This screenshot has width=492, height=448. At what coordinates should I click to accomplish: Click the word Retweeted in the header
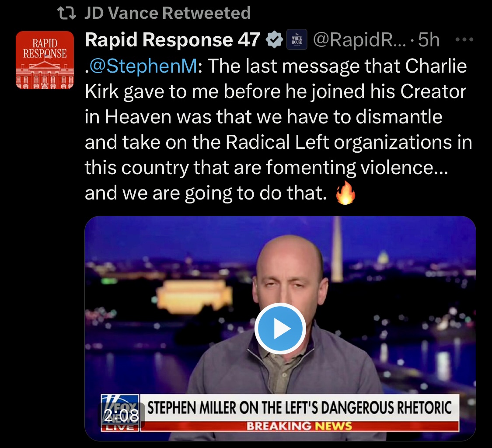(206, 13)
